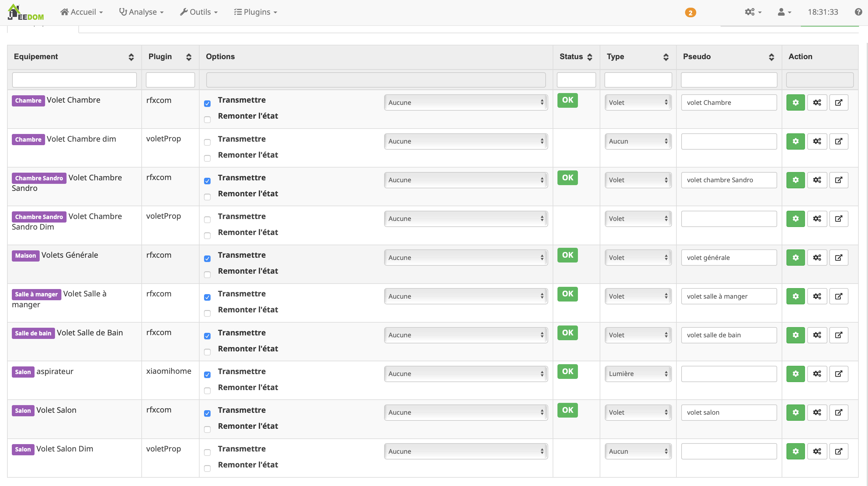
Task: Open Type dropdown for Volet Chambre dim (Aucun)
Action: [638, 141]
